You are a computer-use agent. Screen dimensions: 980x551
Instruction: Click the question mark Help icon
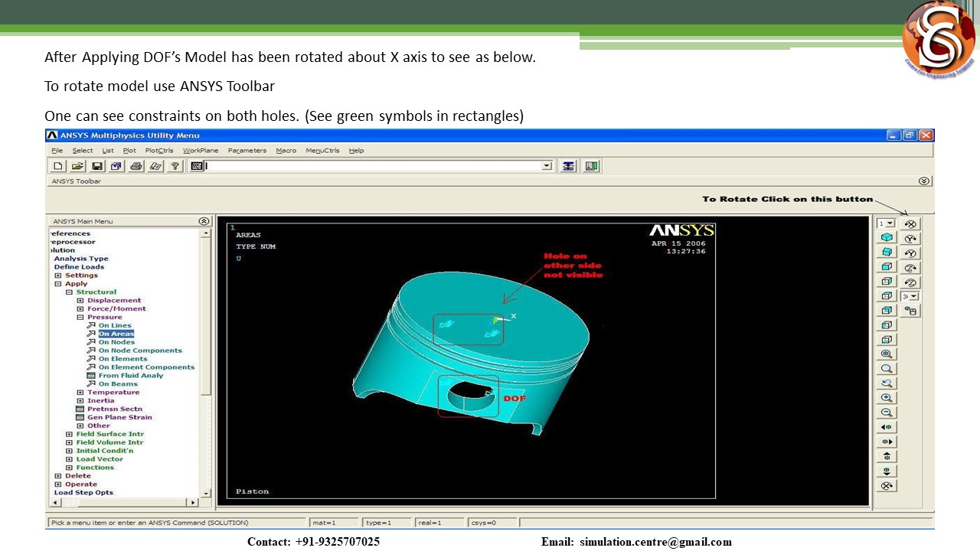click(175, 166)
